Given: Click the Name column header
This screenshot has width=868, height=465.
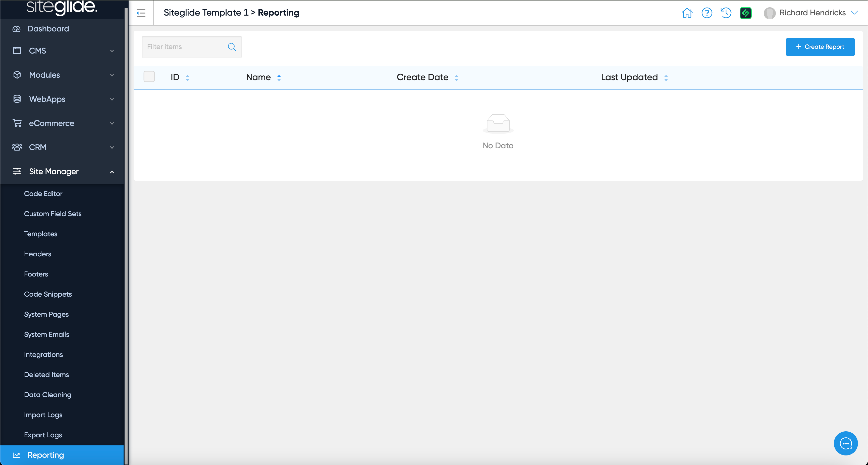Looking at the screenshot, I should pos(258,77).
